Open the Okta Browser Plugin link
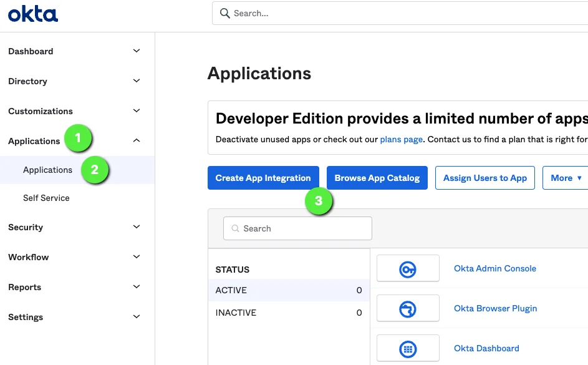The image size is (588, 365). (x=495, y=308)
